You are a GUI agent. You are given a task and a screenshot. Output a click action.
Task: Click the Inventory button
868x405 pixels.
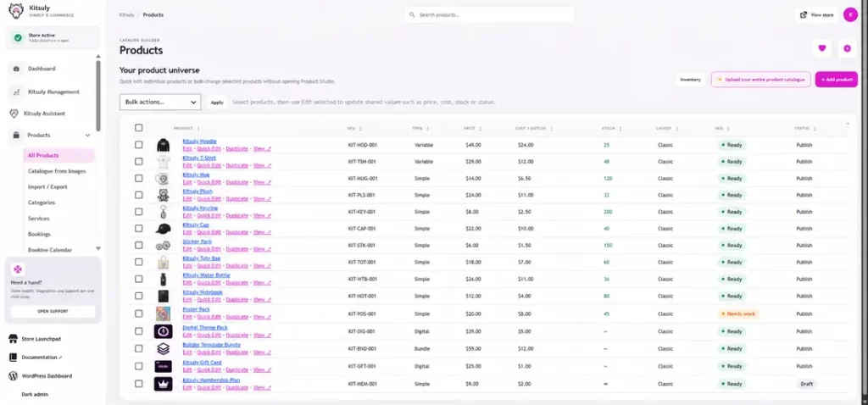[x=690, y=80]
